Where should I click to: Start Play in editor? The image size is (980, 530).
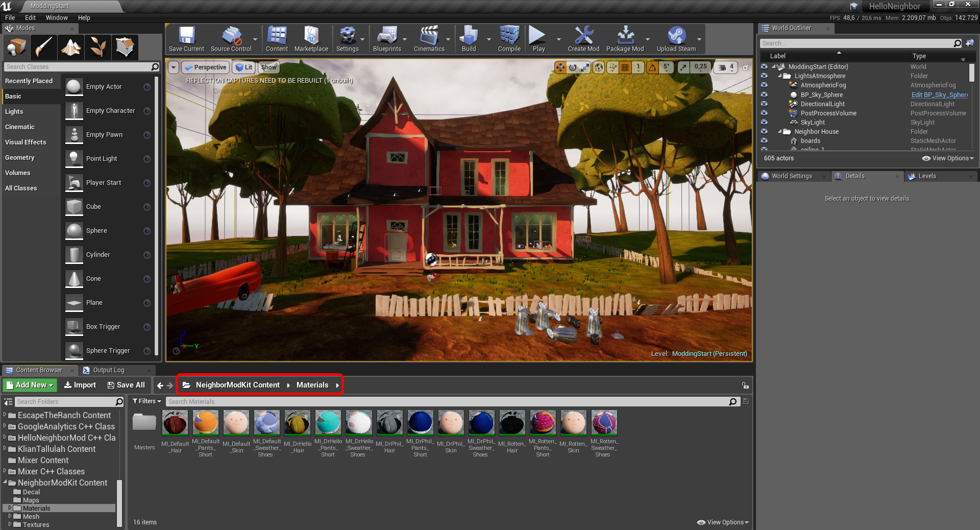coord(538,39)
